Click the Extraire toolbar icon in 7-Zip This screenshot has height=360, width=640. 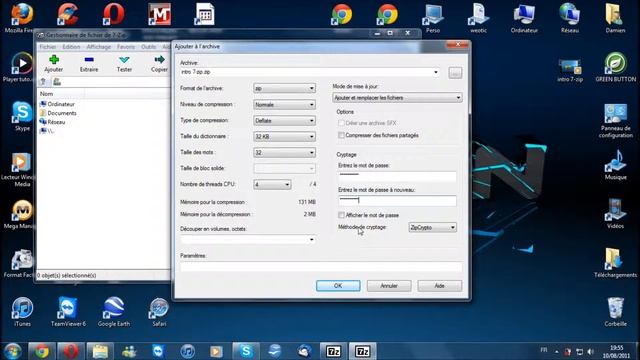[x=89, y=64]
